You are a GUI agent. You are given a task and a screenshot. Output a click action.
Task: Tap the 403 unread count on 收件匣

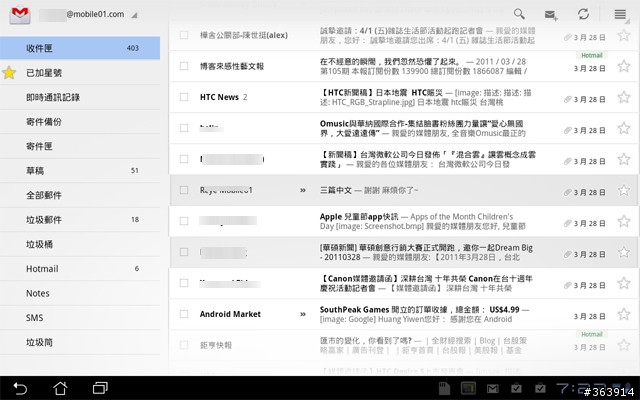click(x=133, y=48)
